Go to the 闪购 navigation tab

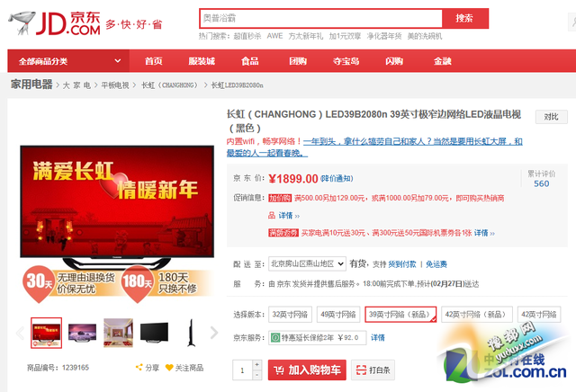[x=394, y=61]
